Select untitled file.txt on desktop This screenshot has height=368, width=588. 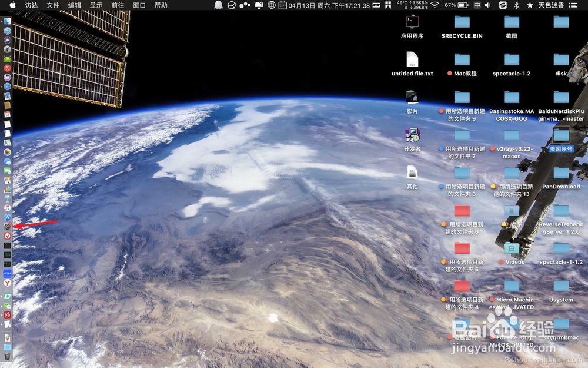point(412,59)
